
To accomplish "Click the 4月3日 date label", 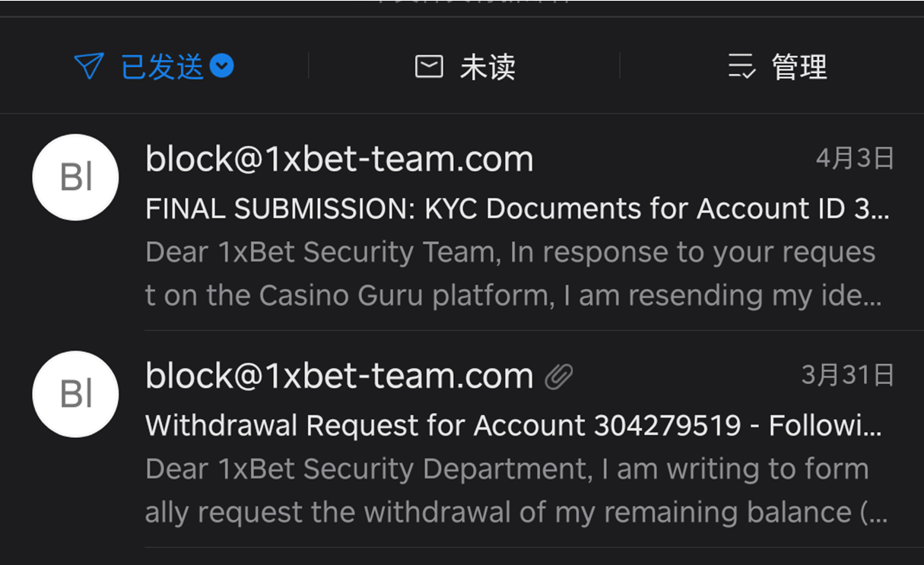I will [x=855, y=159].
